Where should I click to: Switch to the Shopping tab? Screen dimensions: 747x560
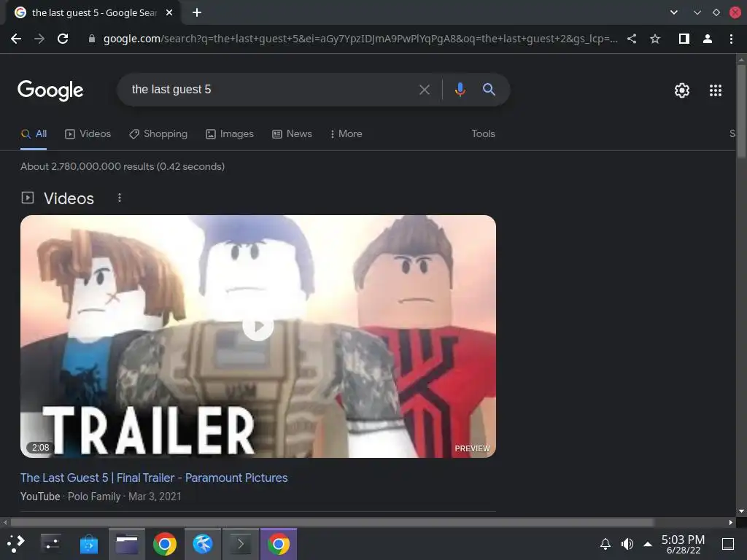pyautogui.click(x=158, y=134)
